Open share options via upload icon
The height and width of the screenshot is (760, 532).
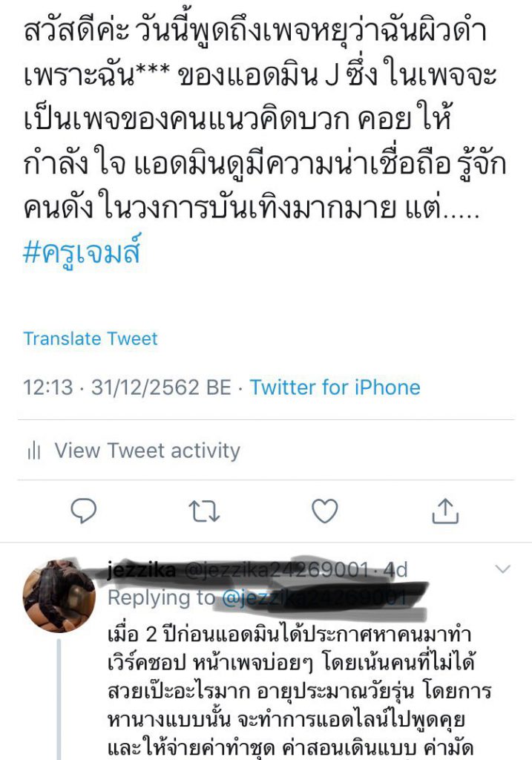444,511
